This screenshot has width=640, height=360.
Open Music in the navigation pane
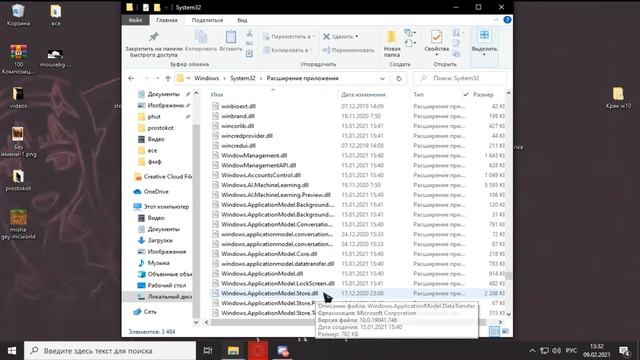(x=158, y=263)
